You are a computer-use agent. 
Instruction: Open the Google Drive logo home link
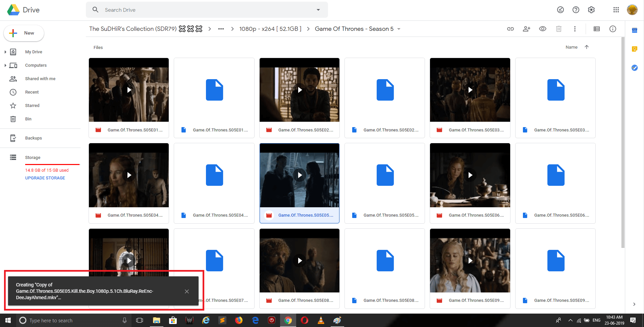click(23, 10)
